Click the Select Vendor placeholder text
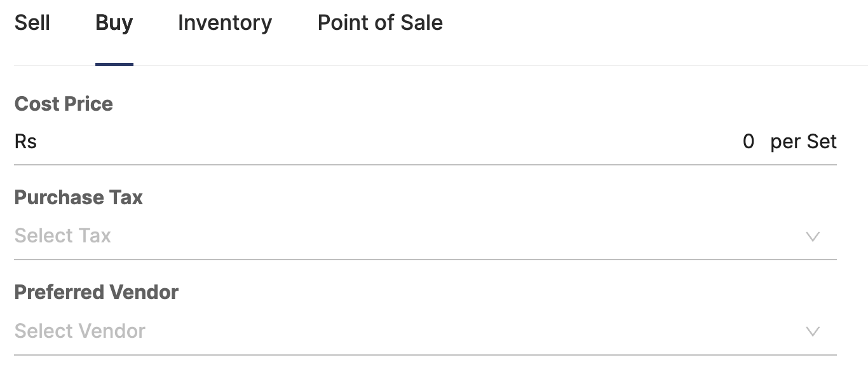Viewport: 868px width, 383px height. pos(79,331)
